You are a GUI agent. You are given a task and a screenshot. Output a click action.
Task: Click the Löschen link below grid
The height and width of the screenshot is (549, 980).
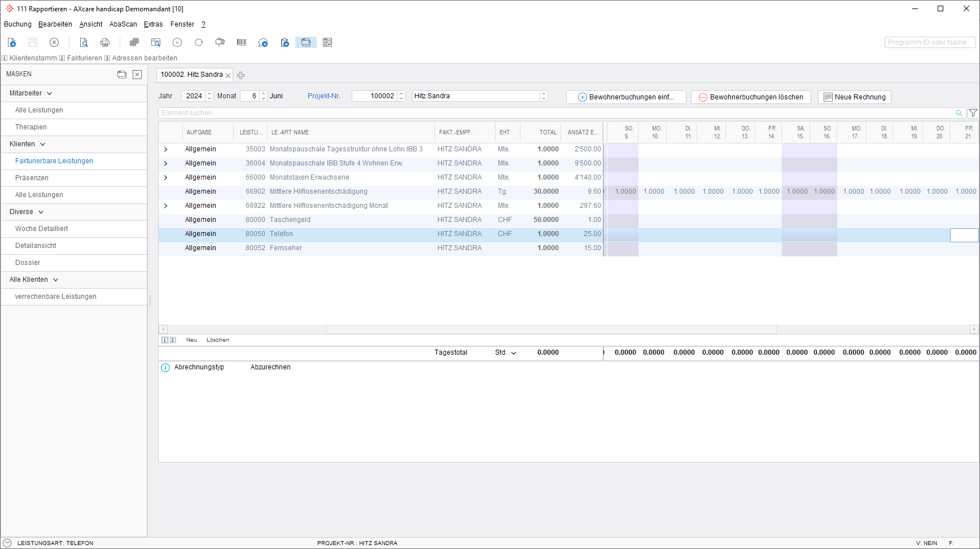(x=218, y=340)
